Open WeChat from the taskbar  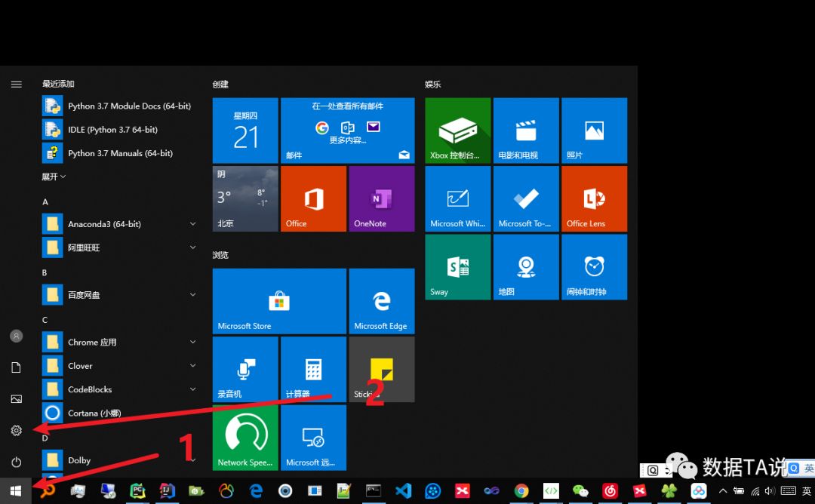tap(580, 490)
